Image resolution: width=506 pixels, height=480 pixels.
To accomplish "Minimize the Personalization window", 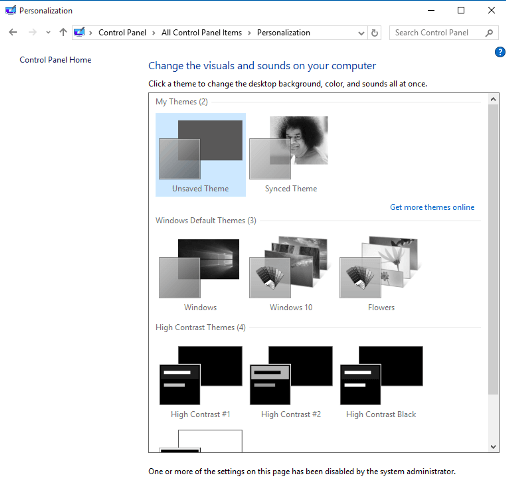I will click(x=431, y=11).
